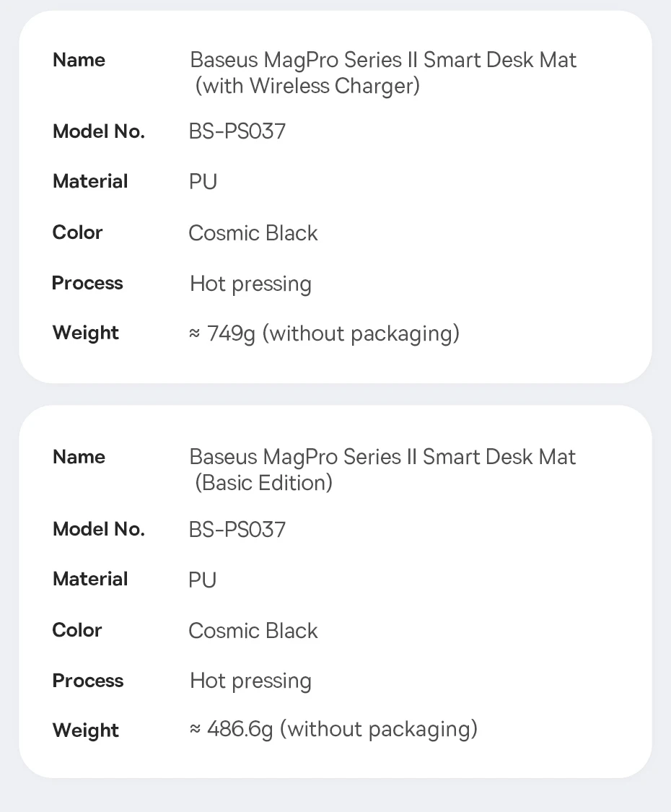671x812 pixels.
Task: Click the Wireless Charger desk mat product name
Action: (x=382, y=72)
